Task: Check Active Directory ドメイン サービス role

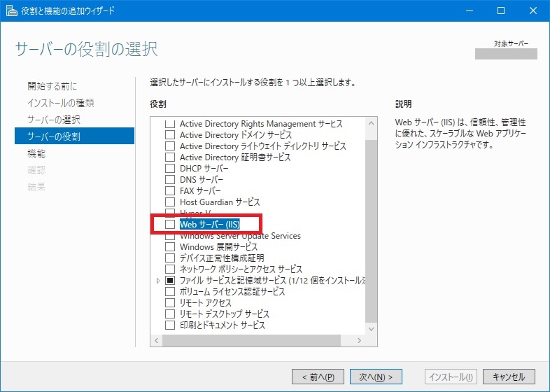Action: click(169, 135)
